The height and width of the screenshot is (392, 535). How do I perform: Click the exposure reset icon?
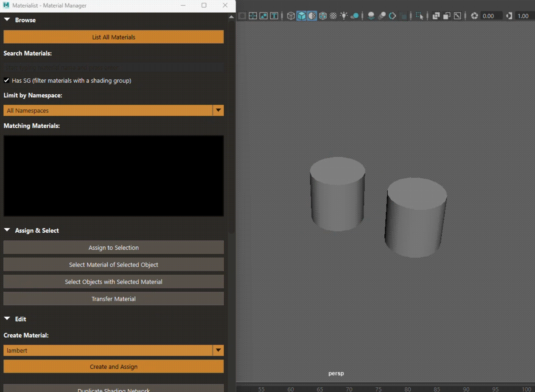(x=474, y=16)
